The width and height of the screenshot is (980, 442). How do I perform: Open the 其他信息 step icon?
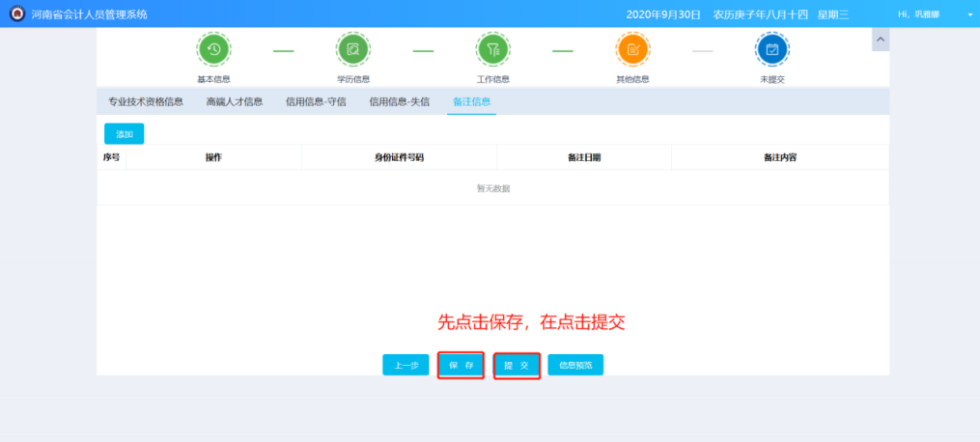[632, 49]
